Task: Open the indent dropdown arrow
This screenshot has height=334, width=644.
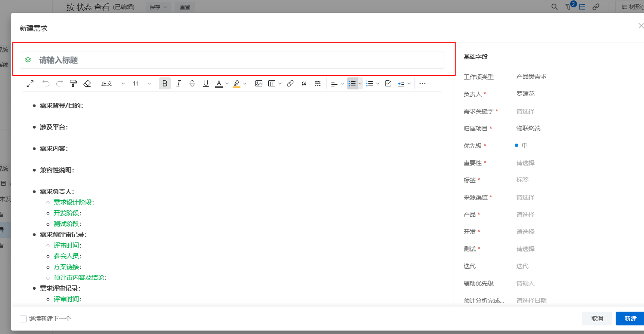Action: pyautogui.click(x=409, y=83)
